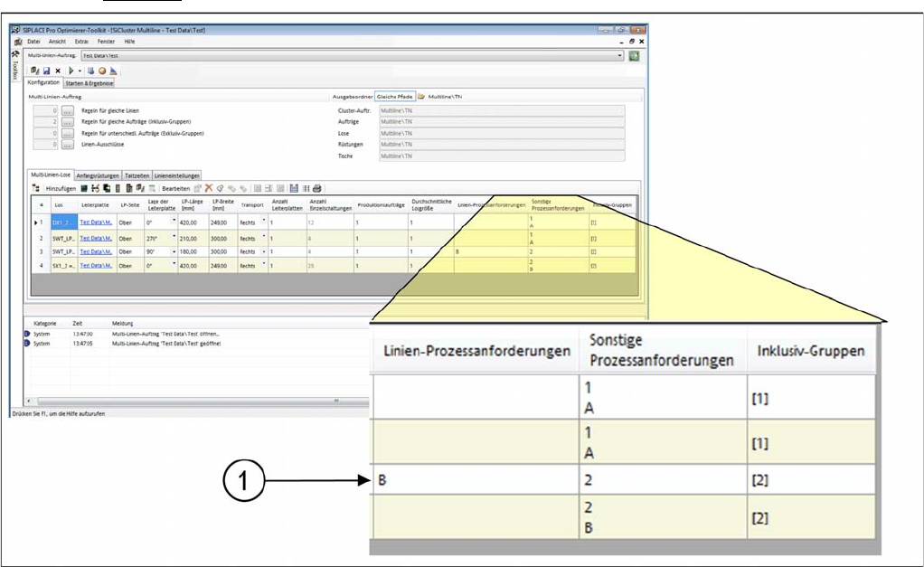This screenshot has height=567, width=924.
Task: Click the ellipsis button for the Inklusiv-Gruppen rules
Action: pos(68,122)
